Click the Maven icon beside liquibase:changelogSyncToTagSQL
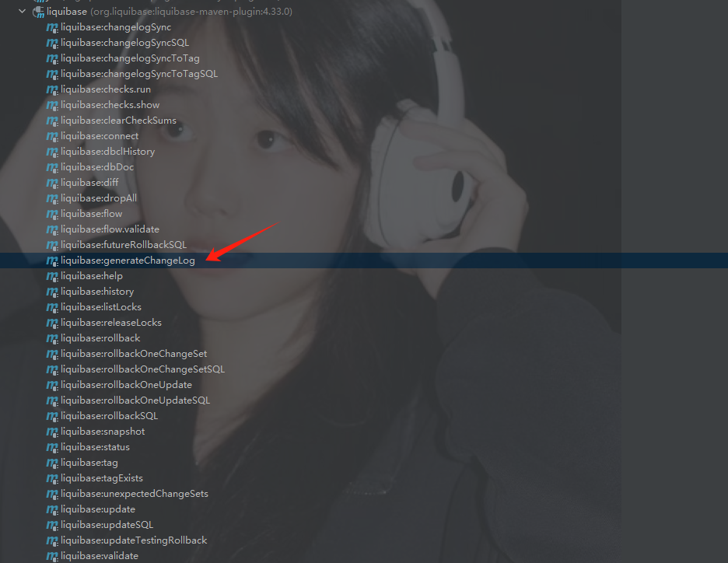This screenshot has width=728, height=563. [x=52, y=74]
